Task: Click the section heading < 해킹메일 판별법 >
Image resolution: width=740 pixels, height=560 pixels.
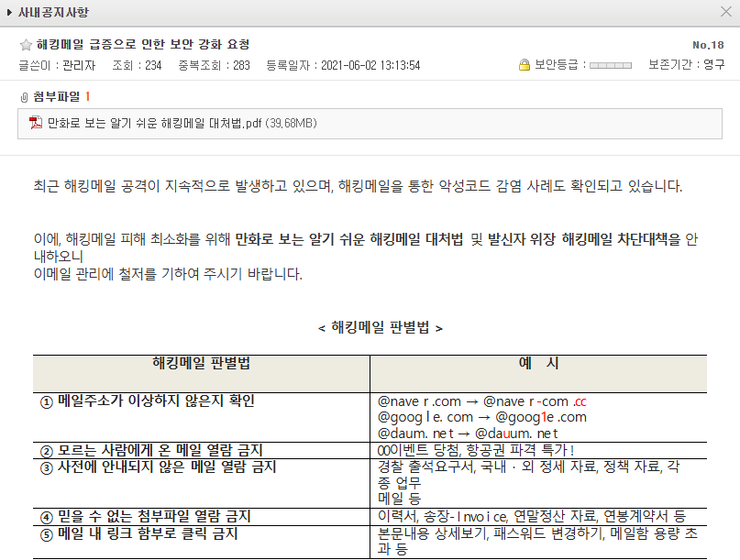Action: [x=381, y=327]
